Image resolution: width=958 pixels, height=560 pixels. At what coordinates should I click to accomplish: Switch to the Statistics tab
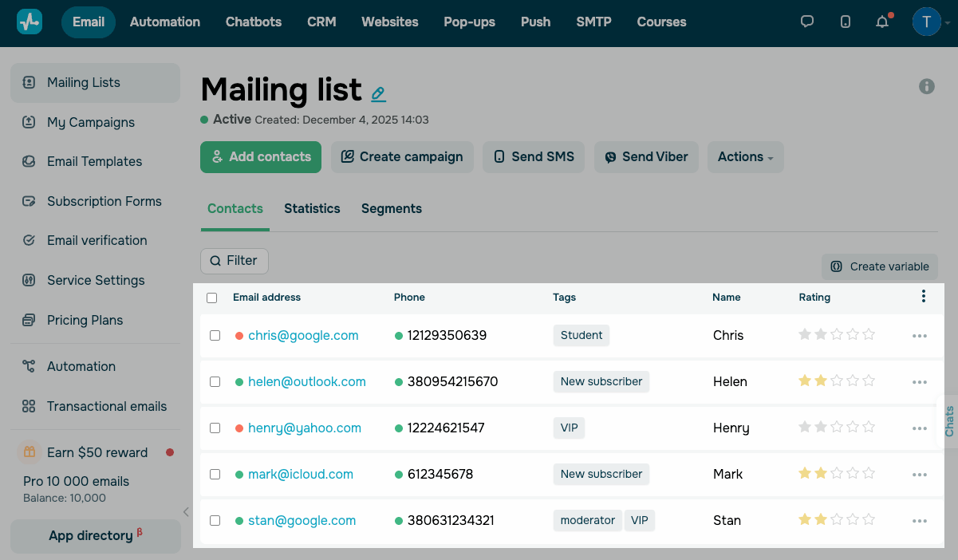click(312, 209)
